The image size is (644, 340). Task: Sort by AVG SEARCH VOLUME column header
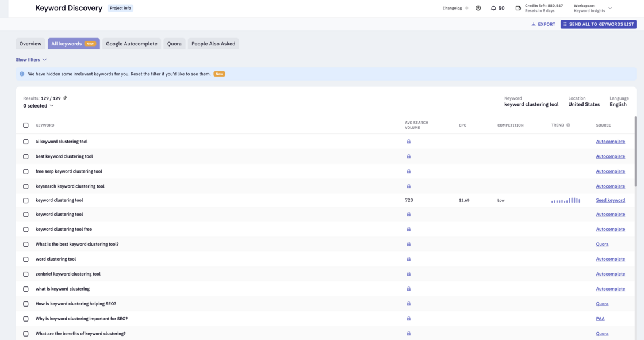click(416, 125)
